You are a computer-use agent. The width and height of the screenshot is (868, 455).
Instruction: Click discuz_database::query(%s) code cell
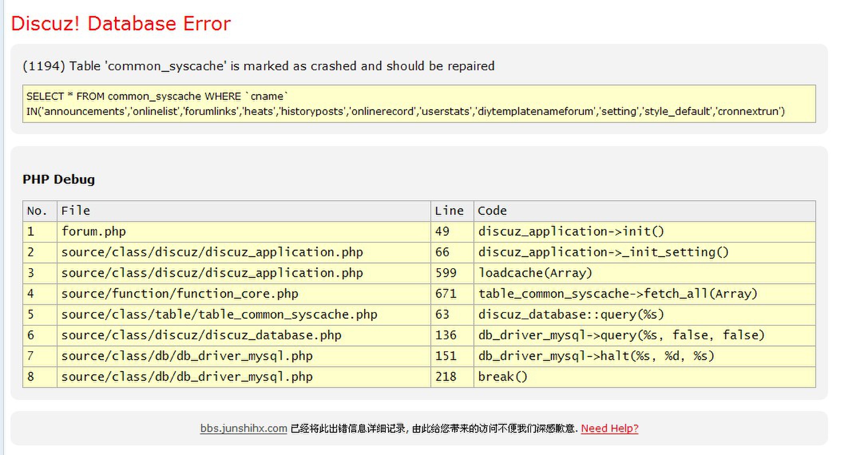(x=644, y=315)
